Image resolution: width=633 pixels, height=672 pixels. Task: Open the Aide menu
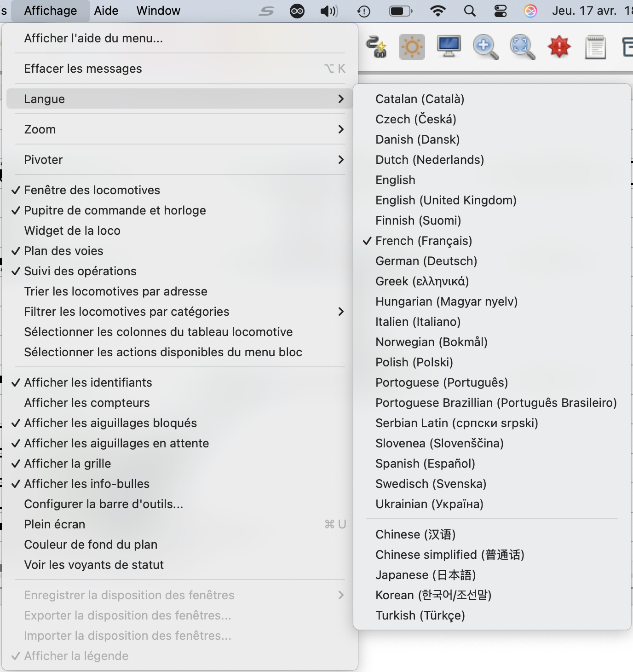pyautogui.click(x=106, y=11)
